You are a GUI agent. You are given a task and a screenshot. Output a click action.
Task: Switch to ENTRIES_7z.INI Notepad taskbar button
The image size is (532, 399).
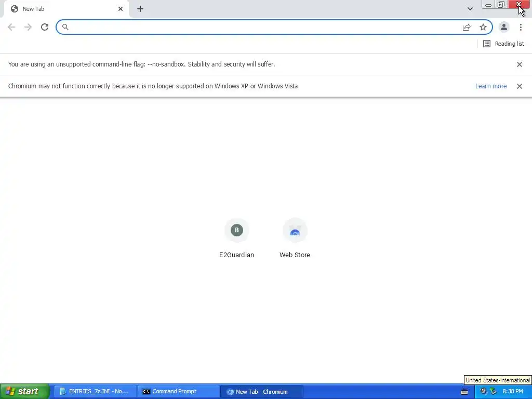[96, 392]
